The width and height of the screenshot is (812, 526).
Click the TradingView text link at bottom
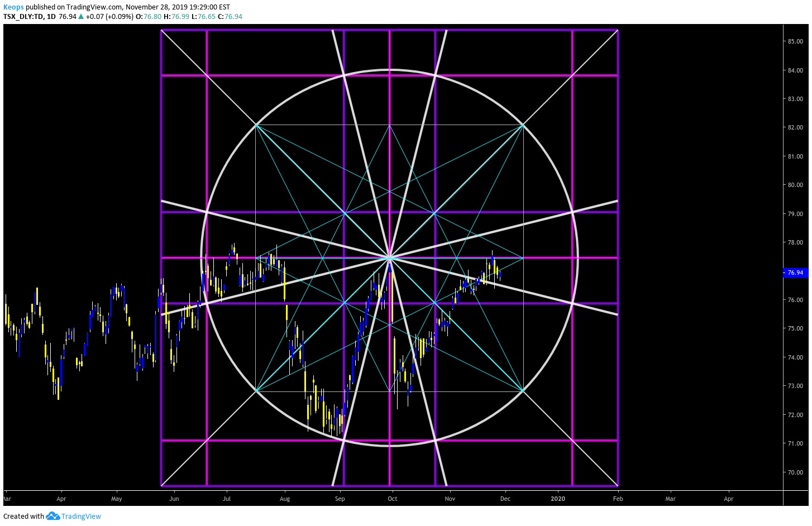(x=81, y=516)
